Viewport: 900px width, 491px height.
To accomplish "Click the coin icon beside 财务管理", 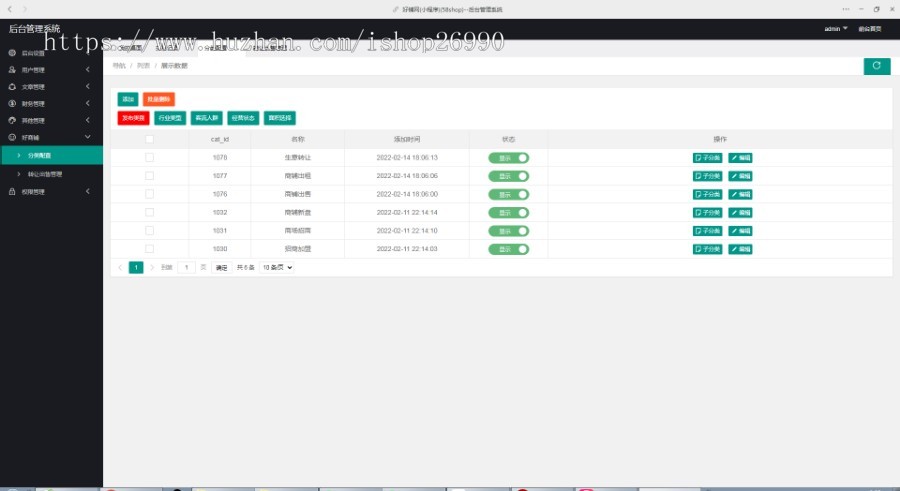I will click(x=12, y=103).
